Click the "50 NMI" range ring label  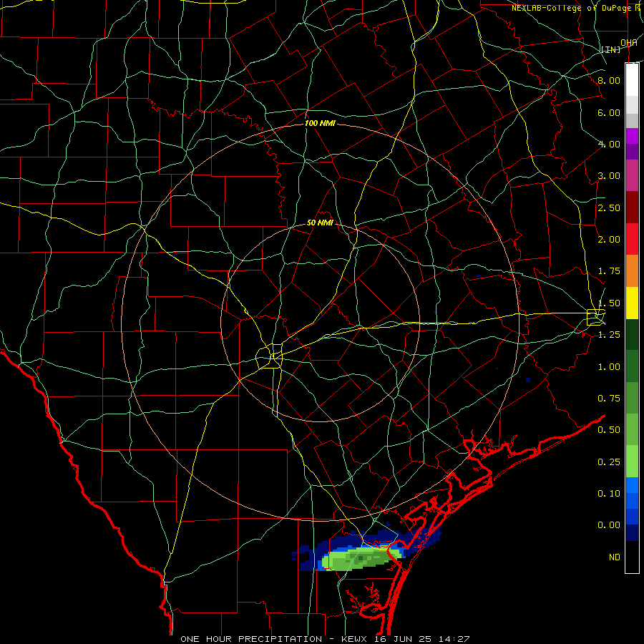(x=320, y=223)
